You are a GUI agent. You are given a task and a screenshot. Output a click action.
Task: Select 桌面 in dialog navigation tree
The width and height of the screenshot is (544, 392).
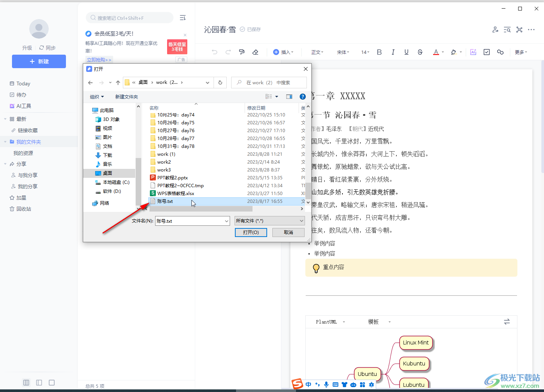click(x=108, y=173)
